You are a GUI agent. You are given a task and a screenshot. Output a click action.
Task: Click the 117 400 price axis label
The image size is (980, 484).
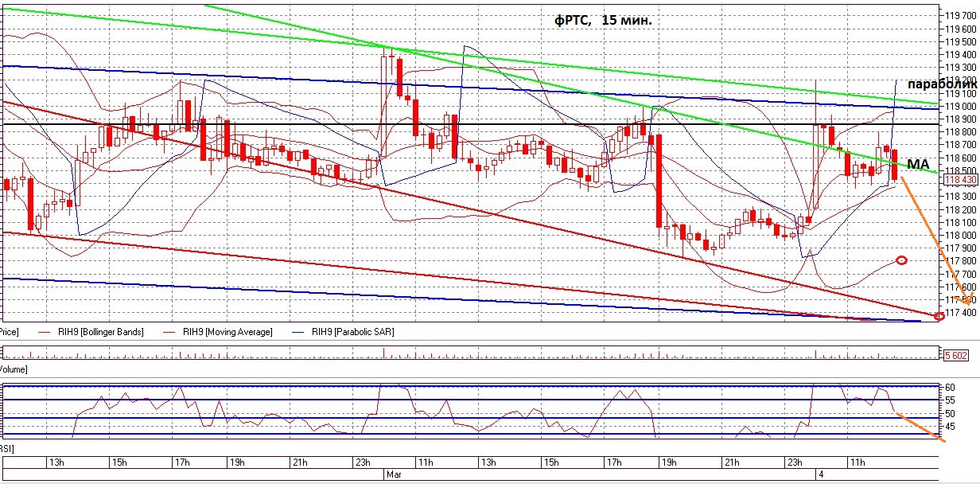click(961, 312)
